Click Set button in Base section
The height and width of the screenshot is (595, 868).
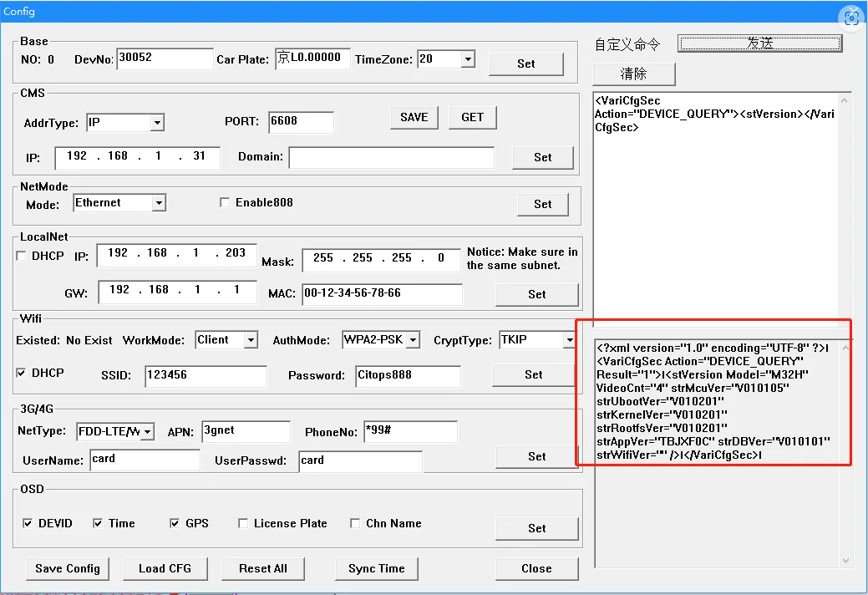point(525,64)
